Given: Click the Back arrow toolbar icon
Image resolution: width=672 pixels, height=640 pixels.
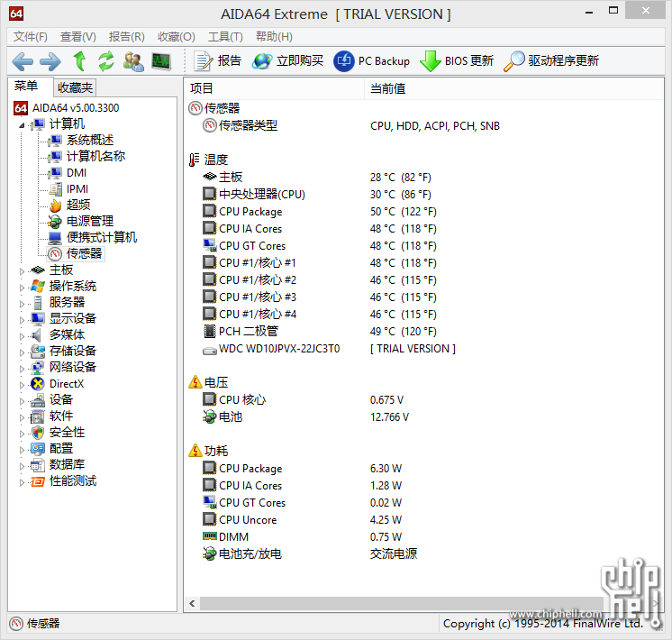Looking at the screenshot, I should (23, 61).
